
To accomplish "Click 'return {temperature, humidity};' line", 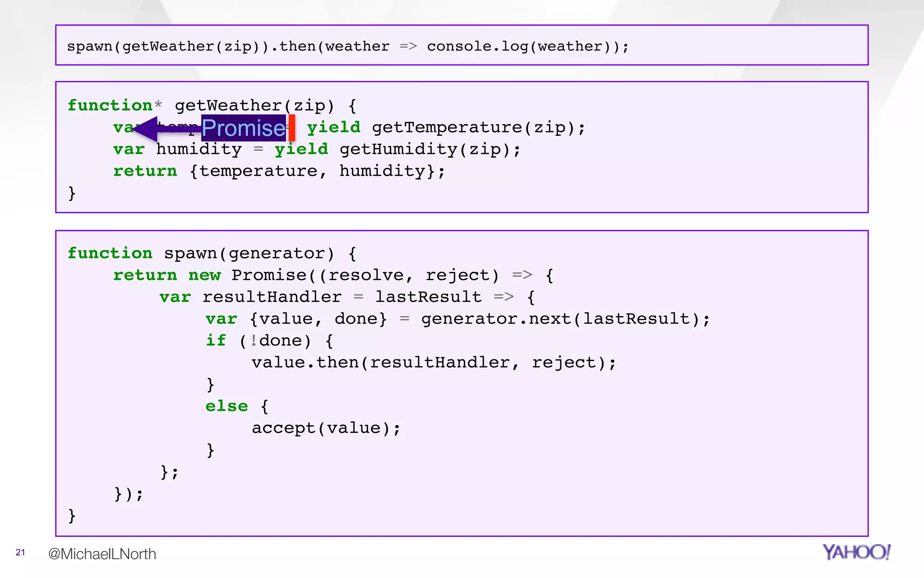I will click(279, 171).
